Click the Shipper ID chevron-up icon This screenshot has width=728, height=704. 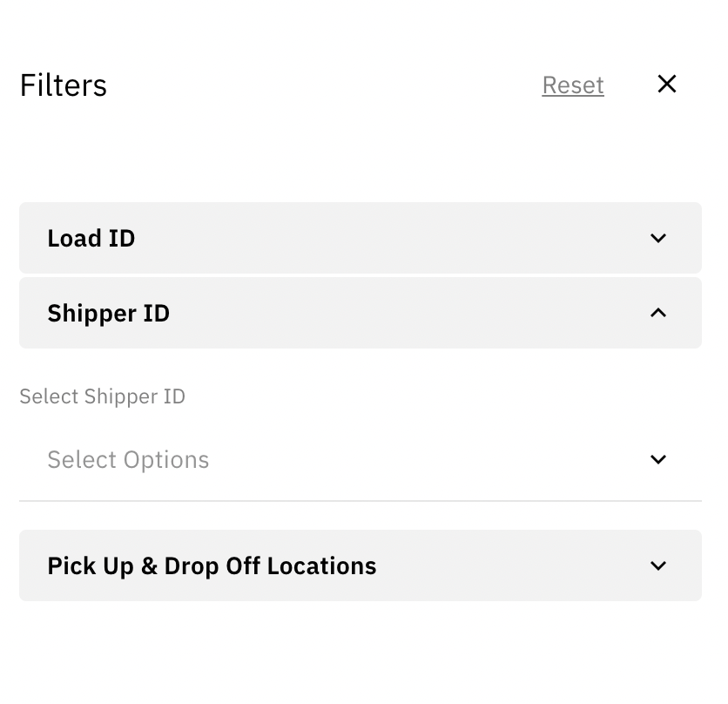[658, 313]
